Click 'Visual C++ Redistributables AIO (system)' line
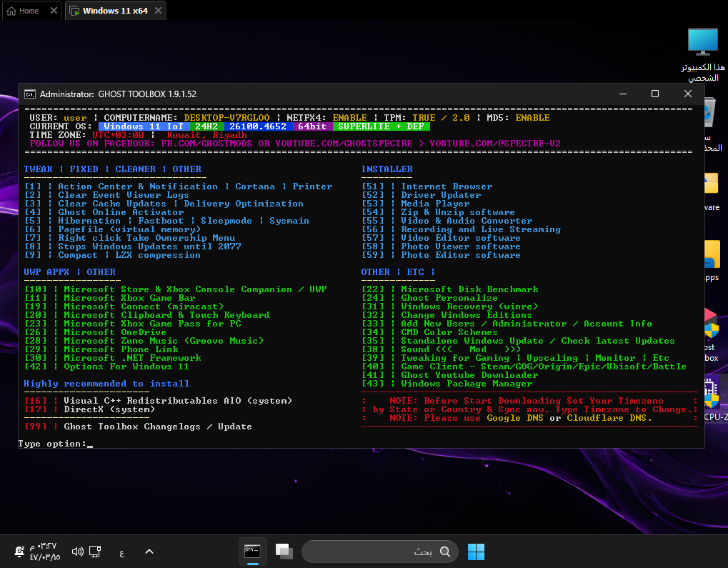 [x=159, y=401]
